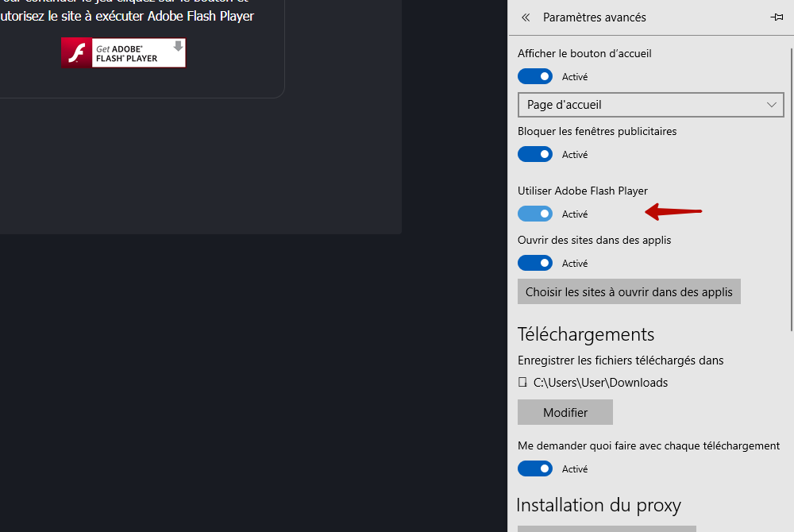Click Choisir les sites à ouvrir dans des applis
The width and height of the screenshot is (794, 532).
point(629,292)
